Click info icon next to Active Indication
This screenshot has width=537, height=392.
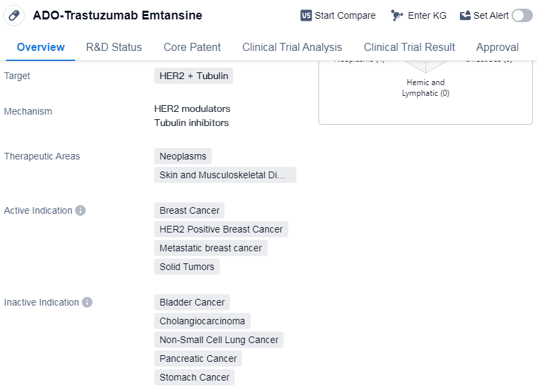80,210
